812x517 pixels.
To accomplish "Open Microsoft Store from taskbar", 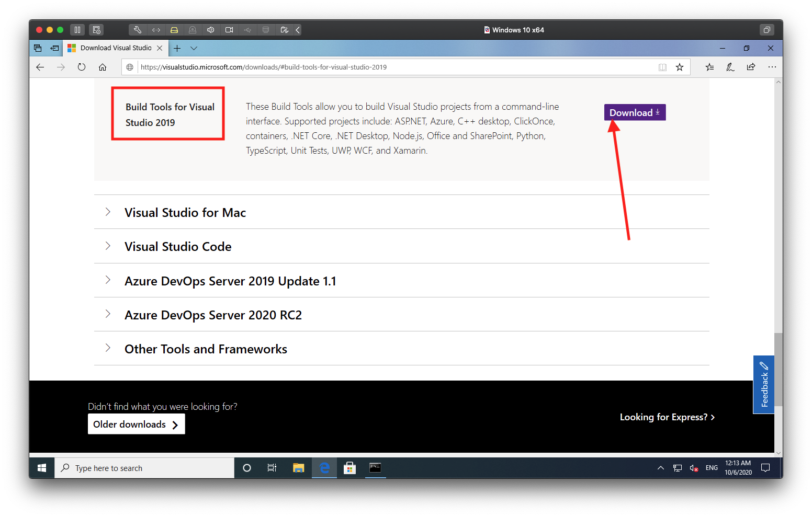I will point(349,468).
